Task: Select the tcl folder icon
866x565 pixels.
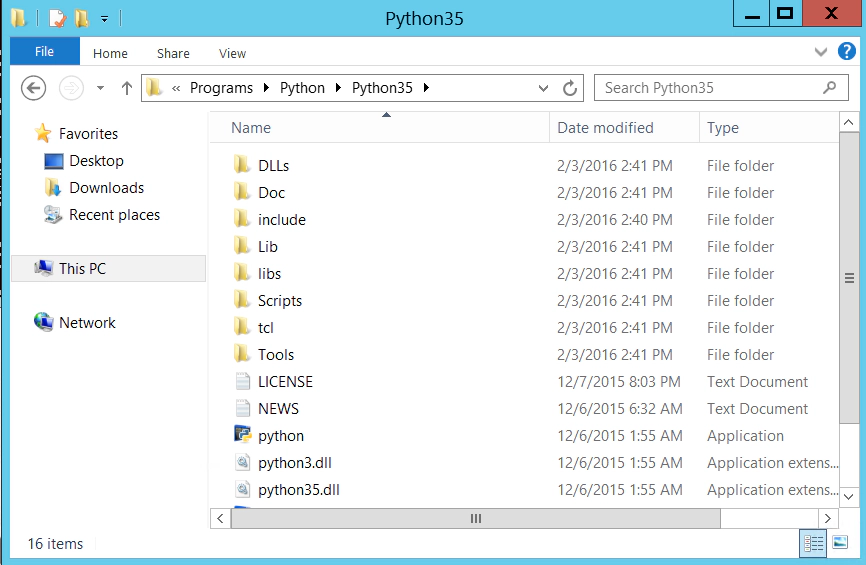Action: pyautogui.click(x=241, y=327)
